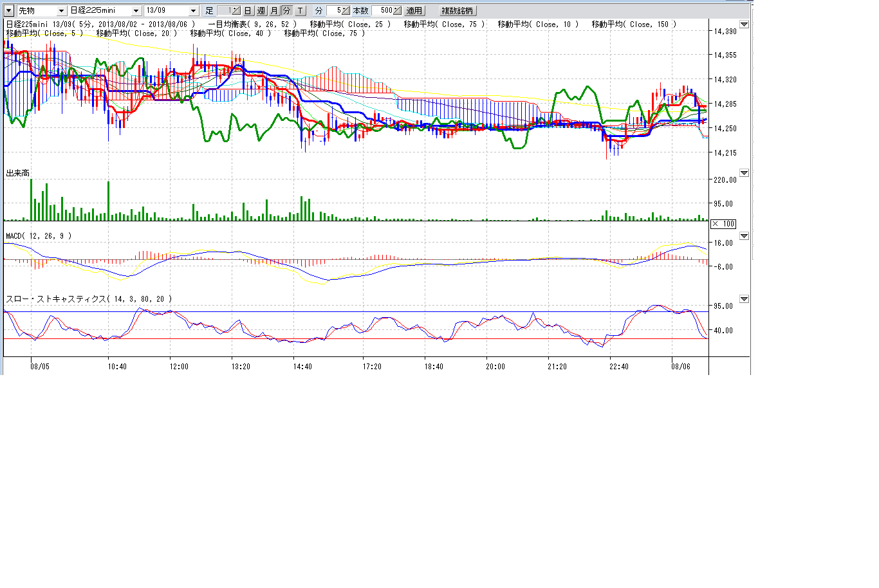The width and height of the screenshot is (879, 588).
Task: Click the 本数 bar count stepper beside 500
Action: (x=397, y=11)
